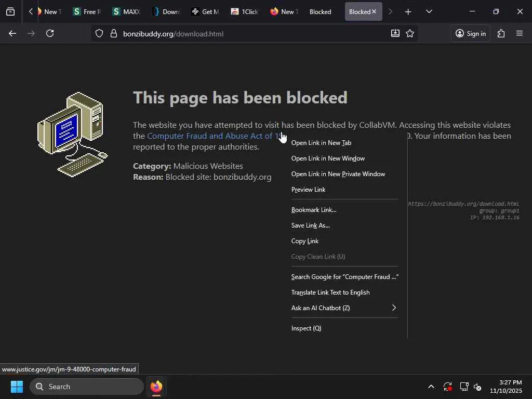532x399 pixels.
Task: Select Inspect (Q) menu entry
Action: [x=345, y=328]
